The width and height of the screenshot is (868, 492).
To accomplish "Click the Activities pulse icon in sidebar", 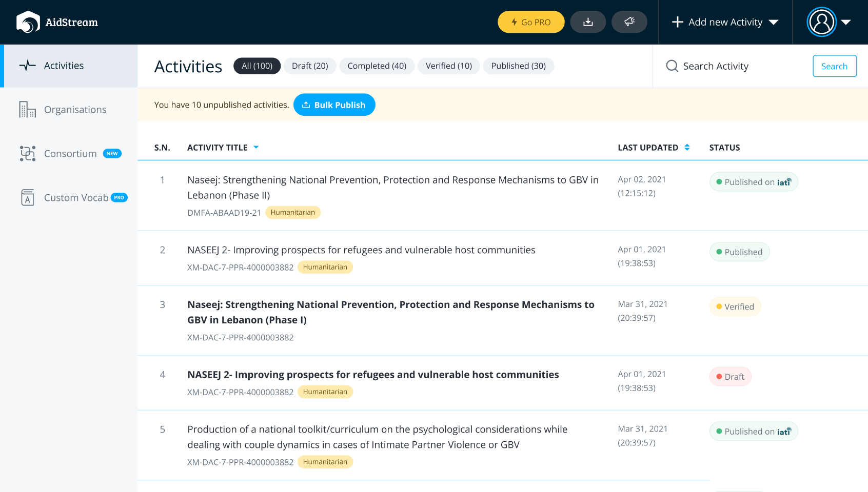I will [x=27, y=66].
